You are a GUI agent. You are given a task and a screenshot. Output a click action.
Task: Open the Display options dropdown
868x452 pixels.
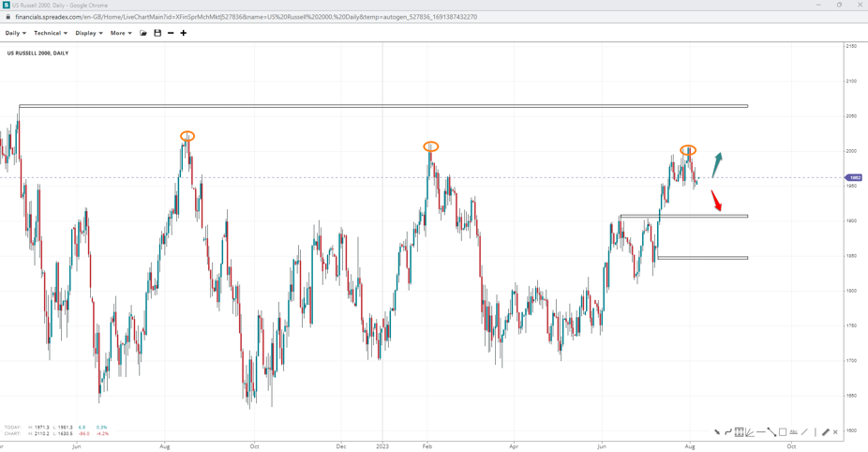coord(89,33)
